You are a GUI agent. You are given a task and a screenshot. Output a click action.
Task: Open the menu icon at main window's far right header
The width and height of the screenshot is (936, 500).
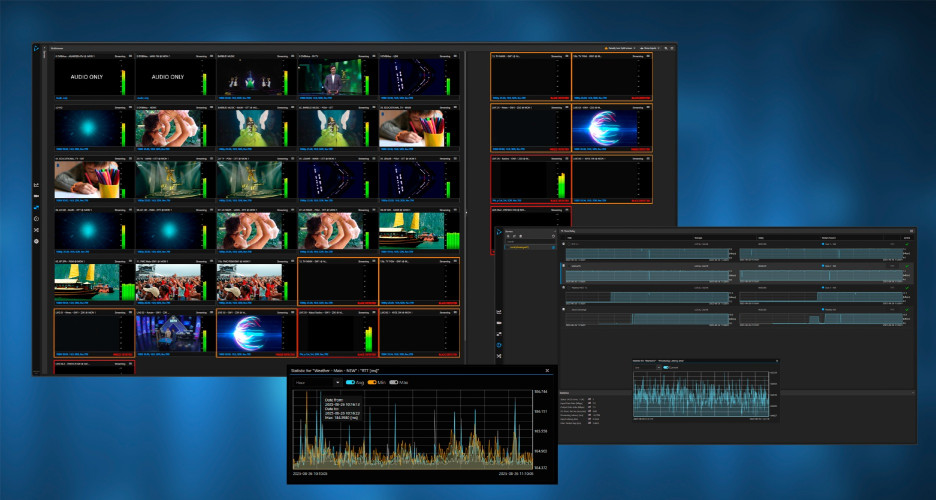click(x=672, y=48)
